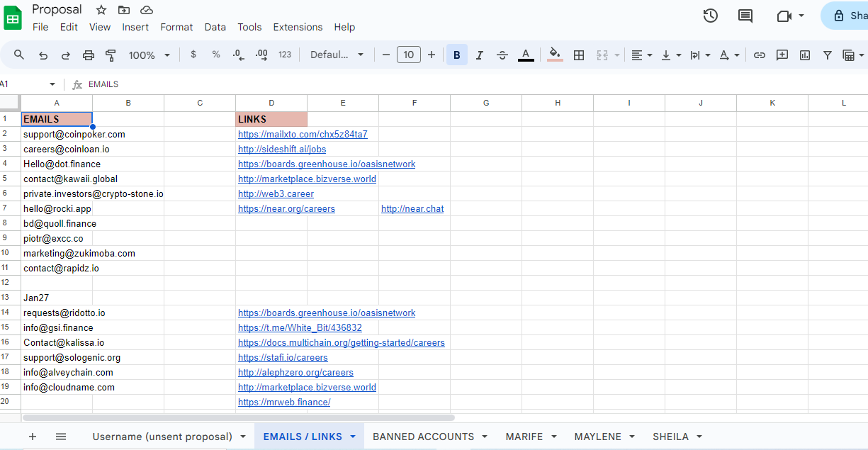The height and width of the screenshot is (450, 868).
Task: Open the font family Default dropdown
Action: [x=337, y=55]
